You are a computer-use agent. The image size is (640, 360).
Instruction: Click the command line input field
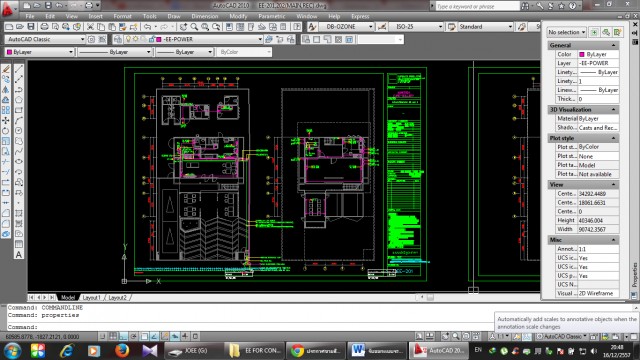click(x=249, y=327)
